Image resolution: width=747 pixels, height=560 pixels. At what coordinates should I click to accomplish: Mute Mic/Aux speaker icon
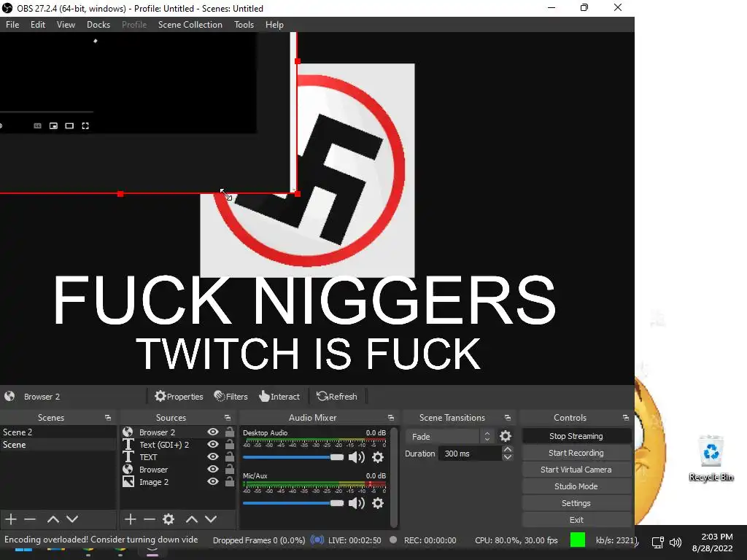[356, 503]
